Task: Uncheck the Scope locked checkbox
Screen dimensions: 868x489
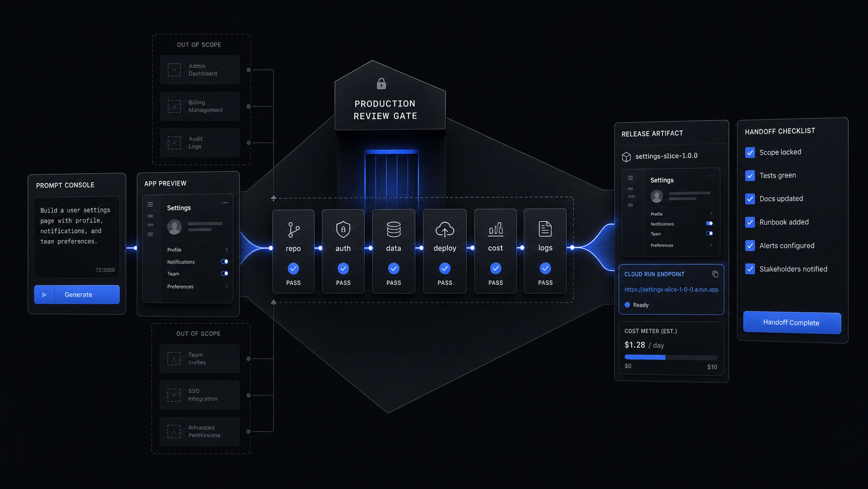Action: pos(750,152)
